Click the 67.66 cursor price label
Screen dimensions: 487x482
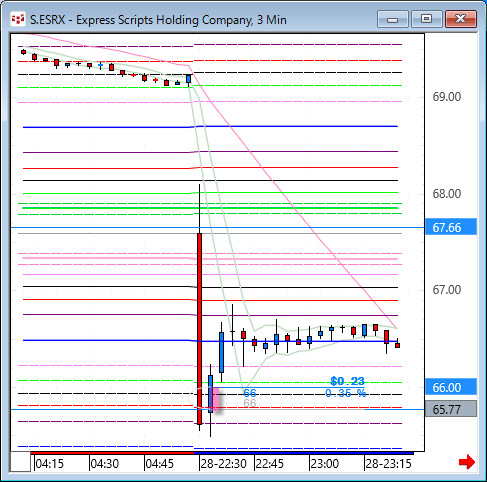[x=451, y=228]
